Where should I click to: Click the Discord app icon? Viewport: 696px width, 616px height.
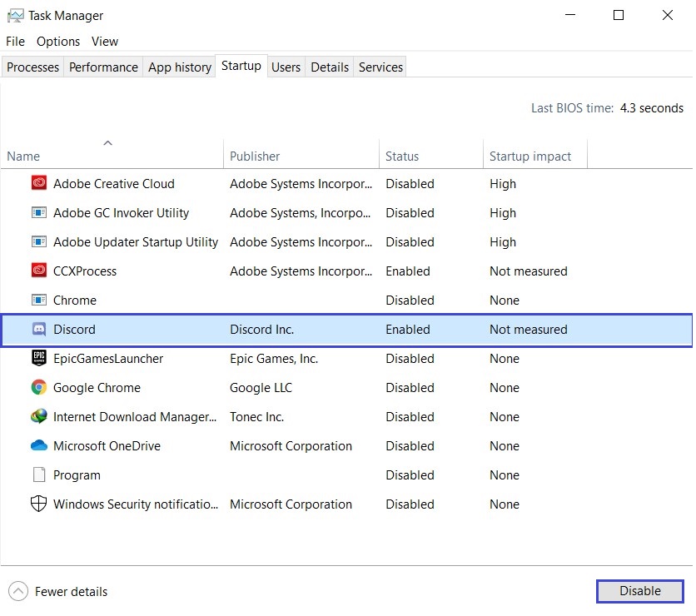(x=38, y=329)
